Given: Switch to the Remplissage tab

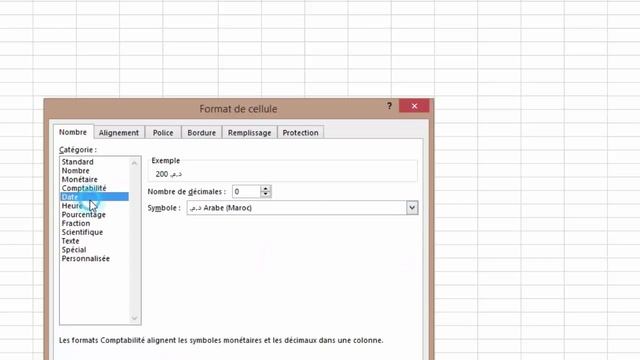Looking at the screenshot, I should click(249, 133).
